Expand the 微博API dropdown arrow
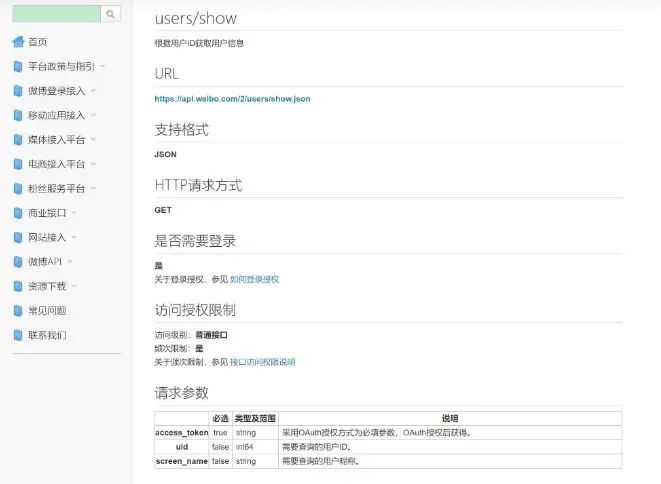This screenshot has height=484, width=661. click(70, 262)
